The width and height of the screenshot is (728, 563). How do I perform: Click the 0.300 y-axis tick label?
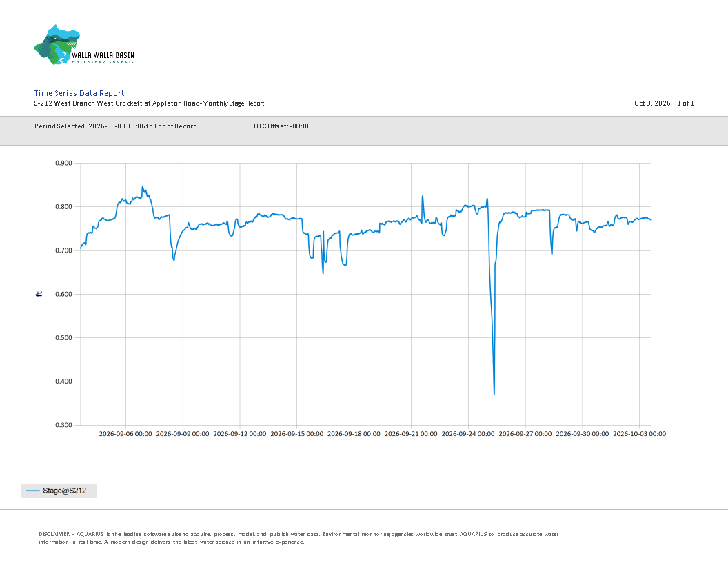tap(63, 425)
